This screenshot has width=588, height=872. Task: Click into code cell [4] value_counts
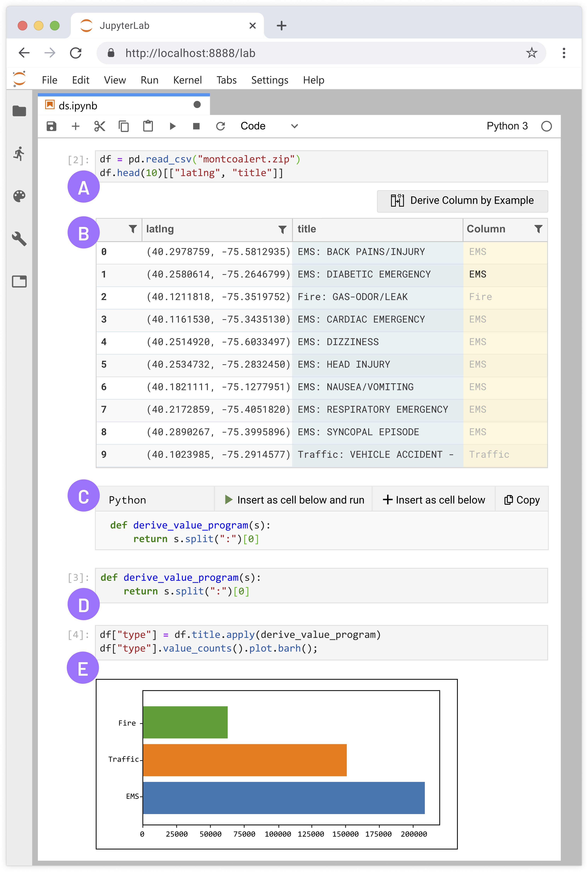tap(321, 642)
